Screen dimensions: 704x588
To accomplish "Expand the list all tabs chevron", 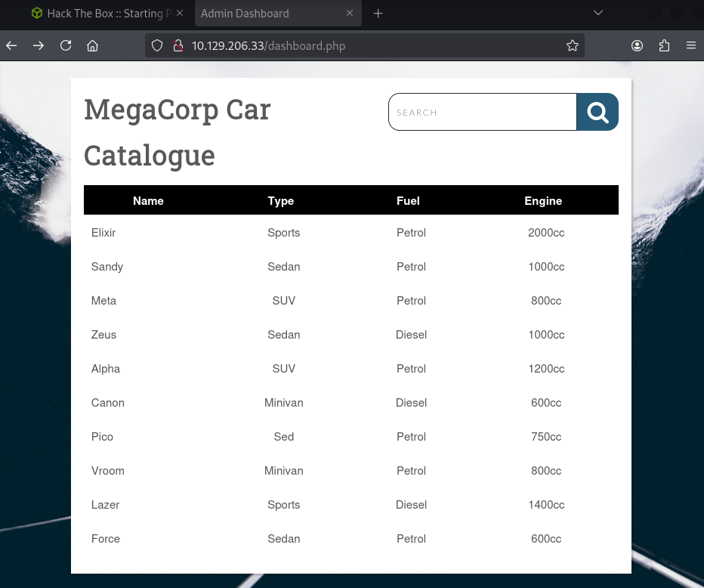I will [597, 13].
